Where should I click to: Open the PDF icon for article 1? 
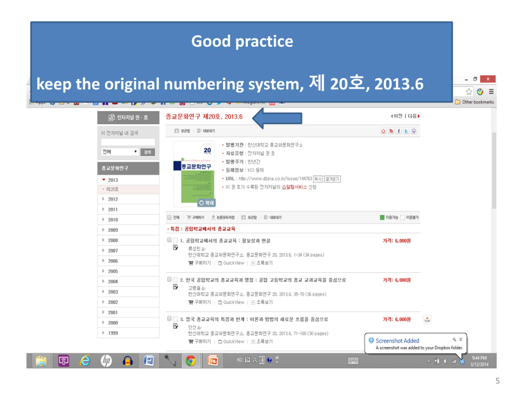point(176,248)
